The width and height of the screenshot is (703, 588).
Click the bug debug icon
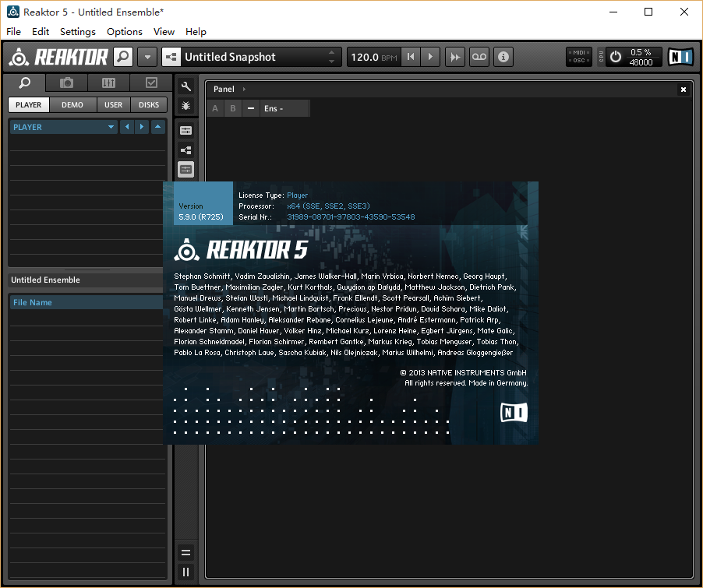tap(185, 105)
